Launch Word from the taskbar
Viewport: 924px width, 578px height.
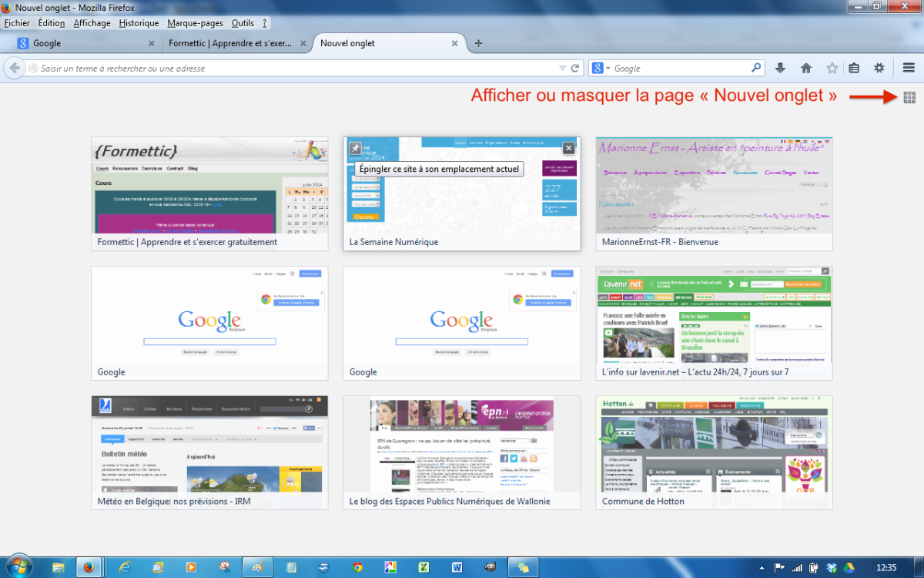click(457, 567)
